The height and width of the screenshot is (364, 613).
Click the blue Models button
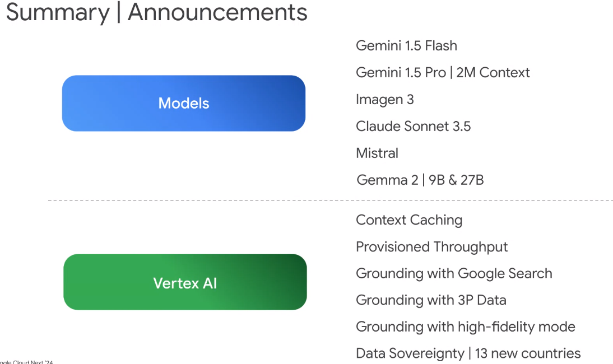coord(183,104)
